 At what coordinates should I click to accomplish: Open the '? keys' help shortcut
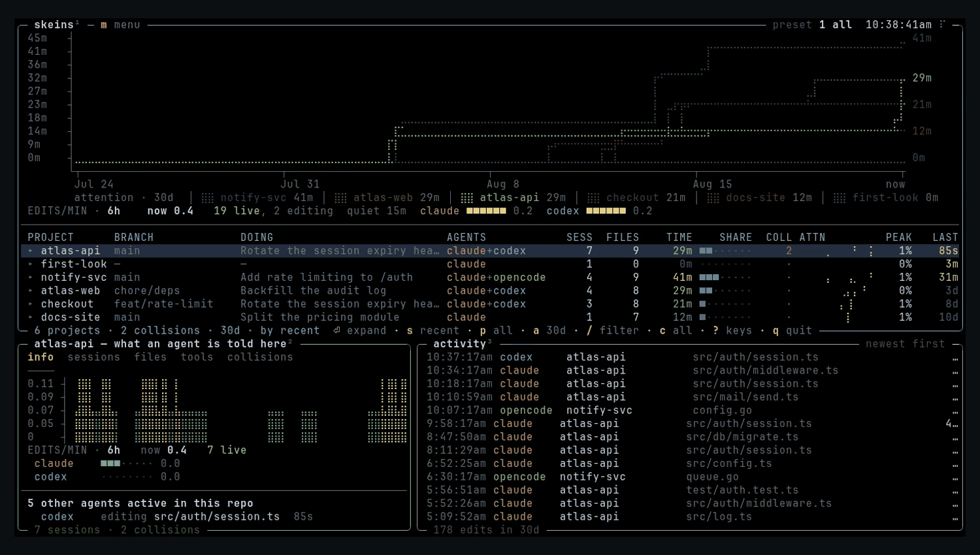coord(732,330)
